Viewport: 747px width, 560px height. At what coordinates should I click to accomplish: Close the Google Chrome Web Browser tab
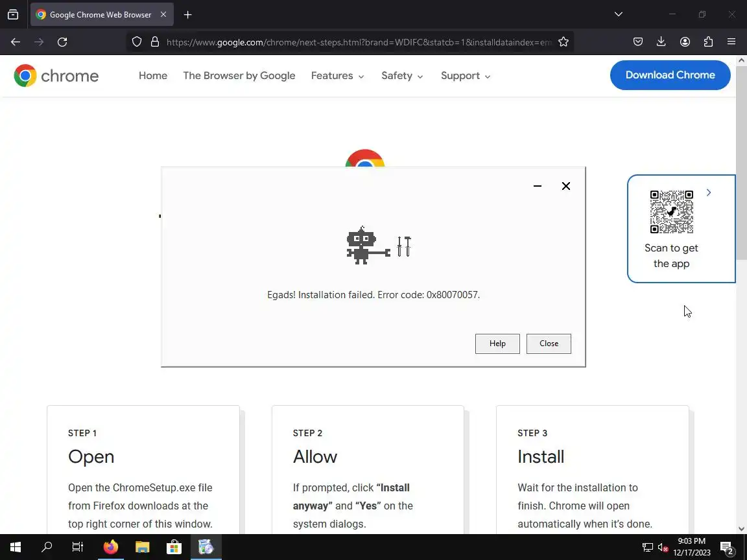(x=163, y=15)
